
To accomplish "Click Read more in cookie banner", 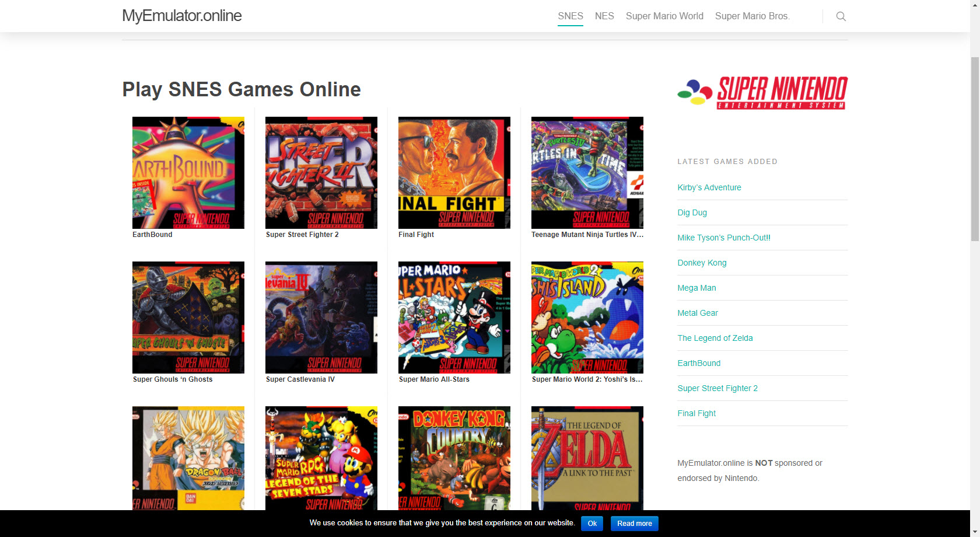I will pyautogui.click(x=635, y=524).
